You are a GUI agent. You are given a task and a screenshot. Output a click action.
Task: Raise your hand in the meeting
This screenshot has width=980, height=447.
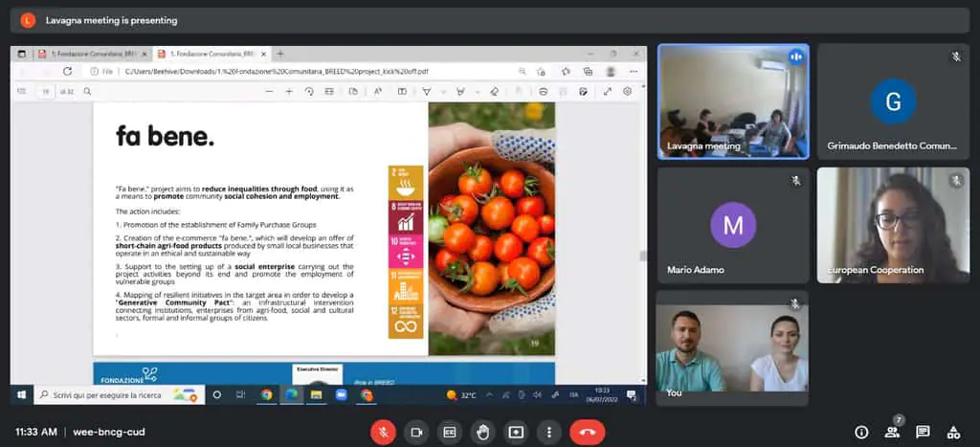[483, 432]
